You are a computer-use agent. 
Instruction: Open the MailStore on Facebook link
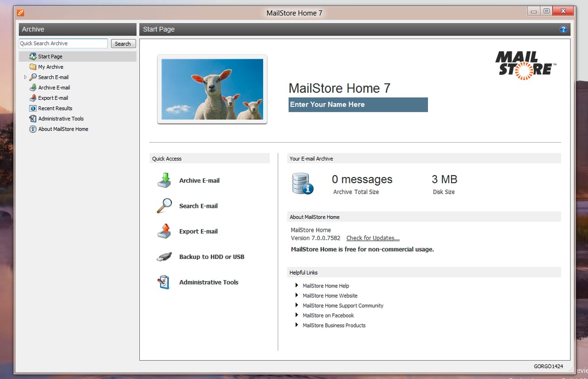click(328, 315)
